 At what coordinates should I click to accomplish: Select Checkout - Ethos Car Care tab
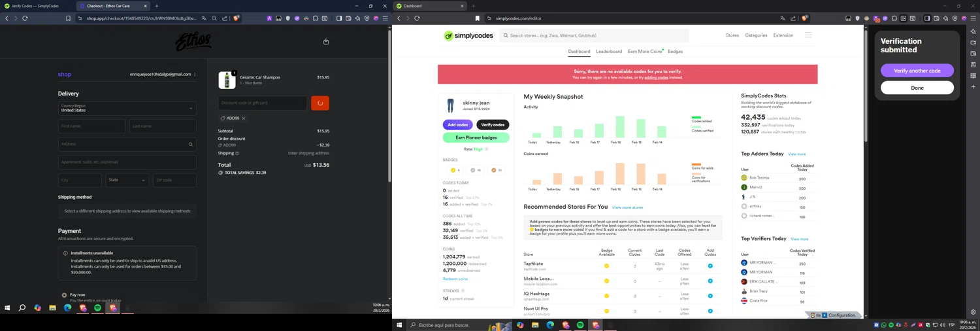click(113, 6)
